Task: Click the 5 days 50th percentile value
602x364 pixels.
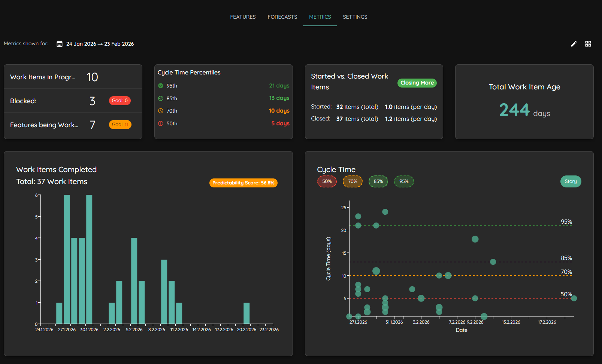Action: coord(280,123)
